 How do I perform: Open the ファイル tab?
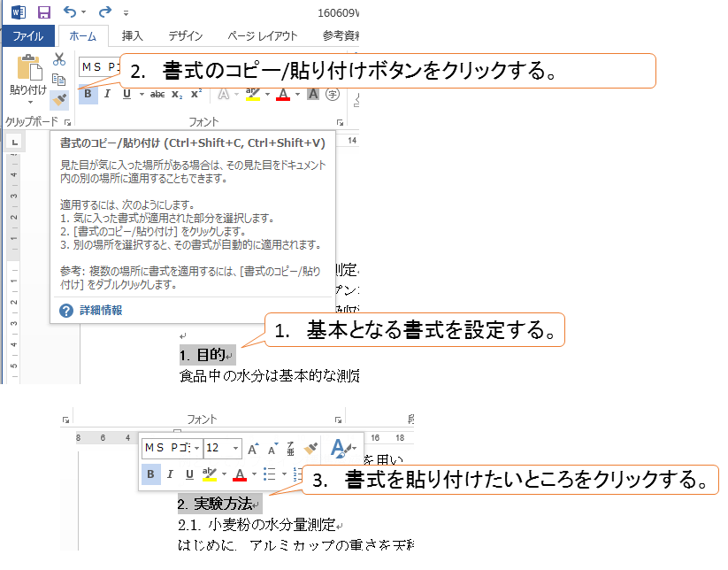pyautogui.click(x=28, y=36)
